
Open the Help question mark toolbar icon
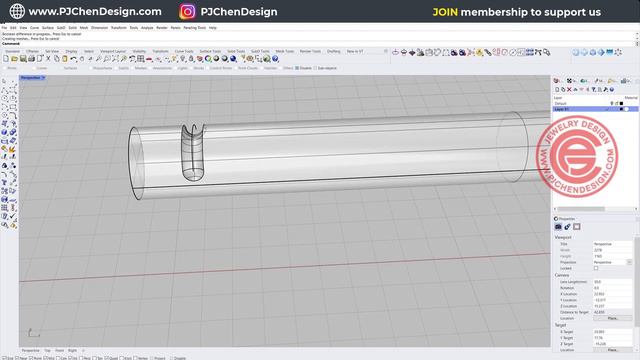click(276, 59)
